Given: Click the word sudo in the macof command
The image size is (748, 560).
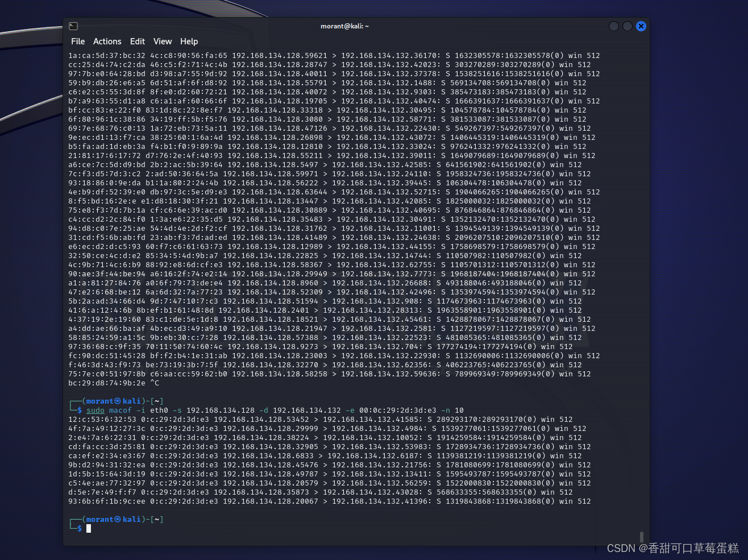Looking at the screenshot, I should [95, 410].
